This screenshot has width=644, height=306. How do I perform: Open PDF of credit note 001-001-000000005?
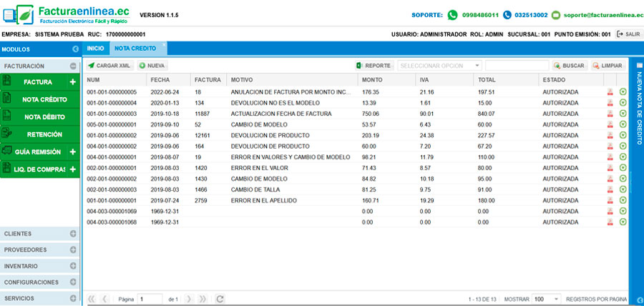coord(610,92)
